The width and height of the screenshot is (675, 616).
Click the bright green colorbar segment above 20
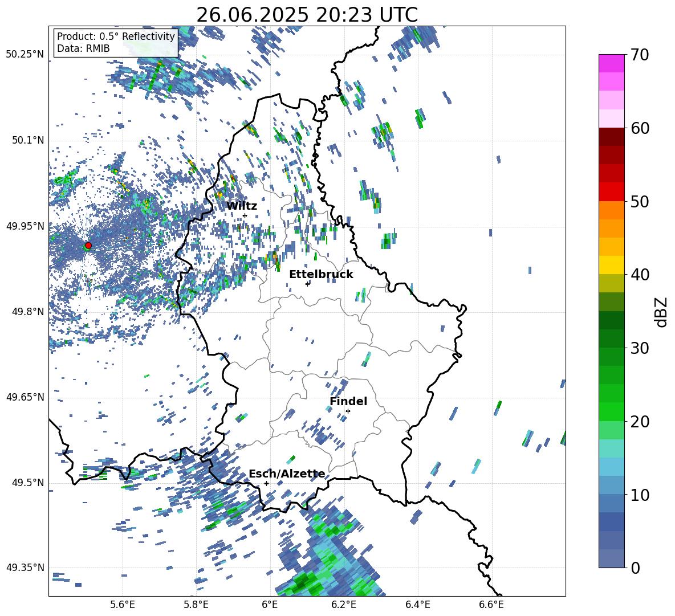pos(611,411)
